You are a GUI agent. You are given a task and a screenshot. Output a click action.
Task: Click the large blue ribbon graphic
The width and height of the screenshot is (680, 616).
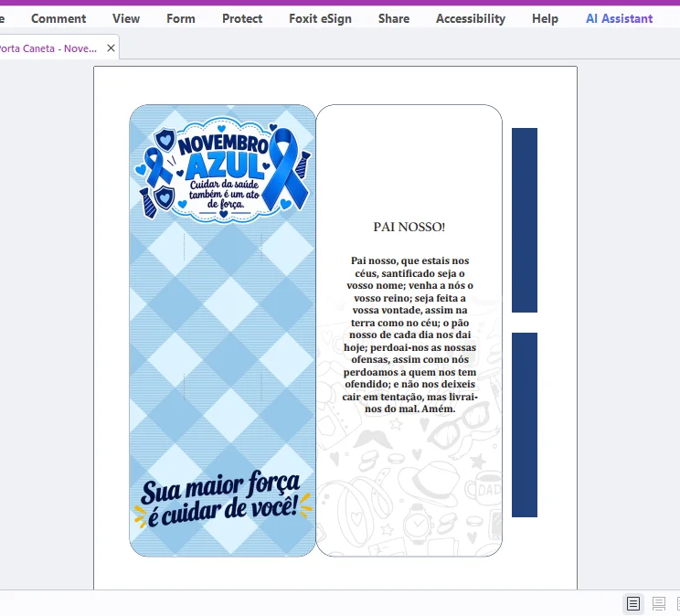286,169
